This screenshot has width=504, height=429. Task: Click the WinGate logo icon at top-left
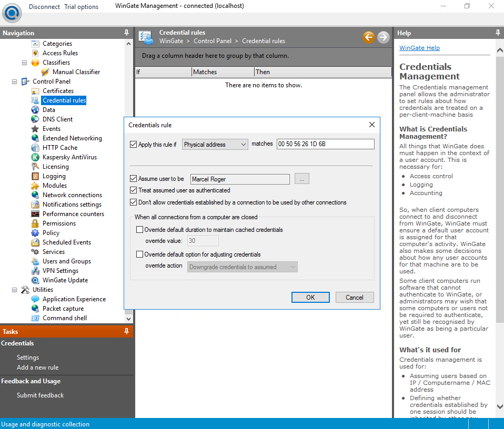(x=12, y=13)
